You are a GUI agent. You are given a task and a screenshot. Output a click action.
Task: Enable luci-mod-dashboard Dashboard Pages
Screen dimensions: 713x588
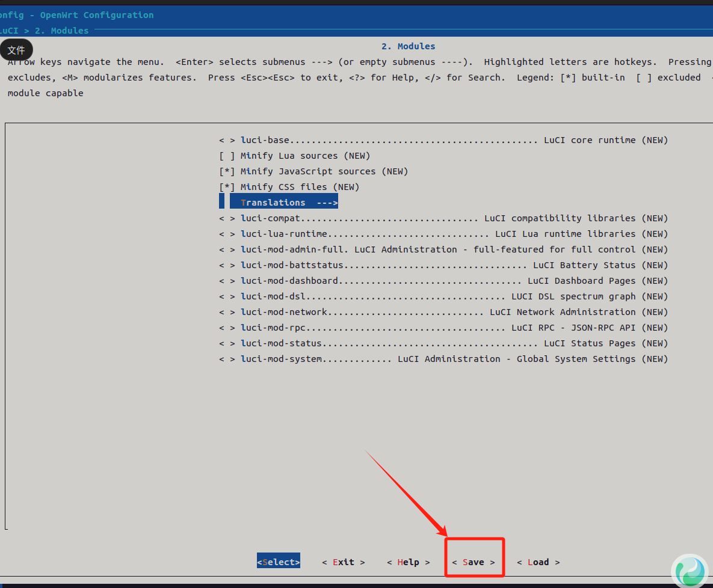(x=443, y=281)
